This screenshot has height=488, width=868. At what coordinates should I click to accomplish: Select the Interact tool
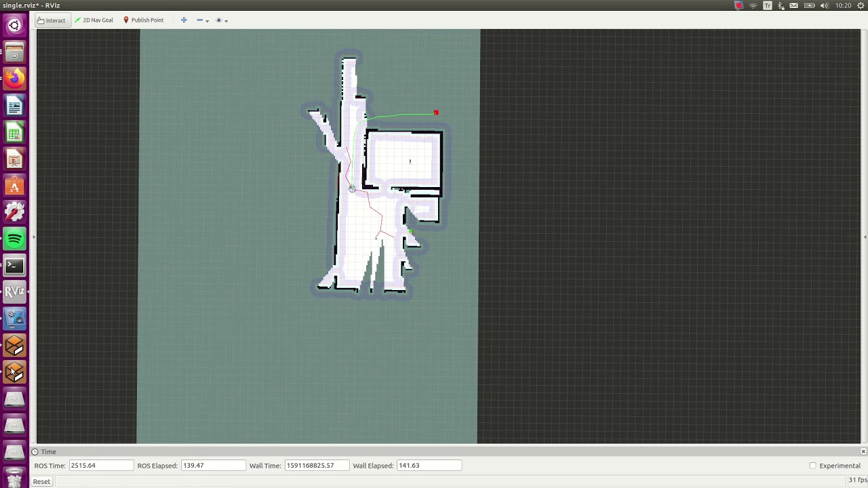[x=52, y=20]
